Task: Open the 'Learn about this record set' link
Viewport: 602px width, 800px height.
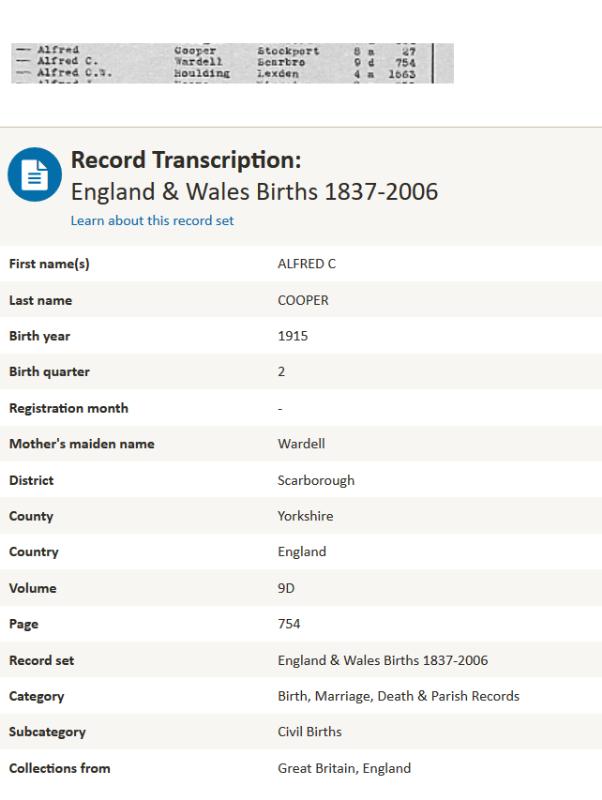Action: [151, 221]
